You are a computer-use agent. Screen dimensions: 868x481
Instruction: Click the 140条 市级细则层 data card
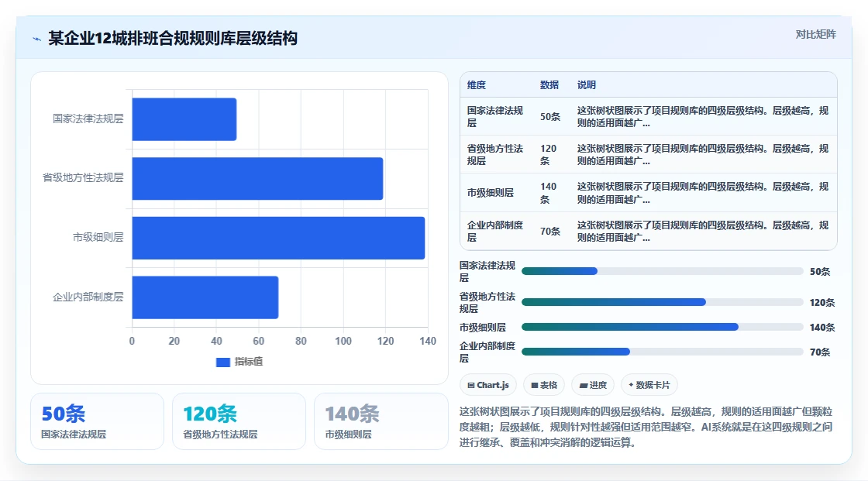coord(381,421)
